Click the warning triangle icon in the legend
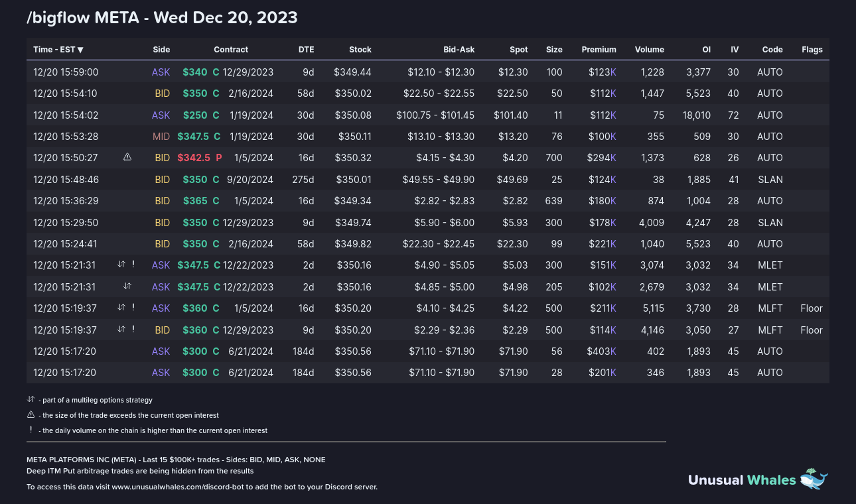Image resolution: width=856 pixels, height=504 pixels. pos(31,415)
